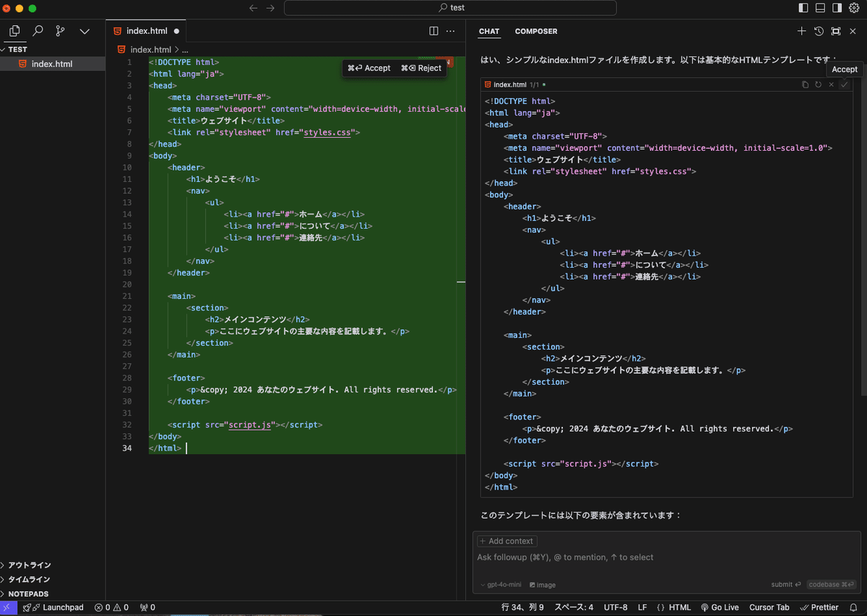Toggle the secondary sidebar layout button
867x616 pixels.
(837, 8)
